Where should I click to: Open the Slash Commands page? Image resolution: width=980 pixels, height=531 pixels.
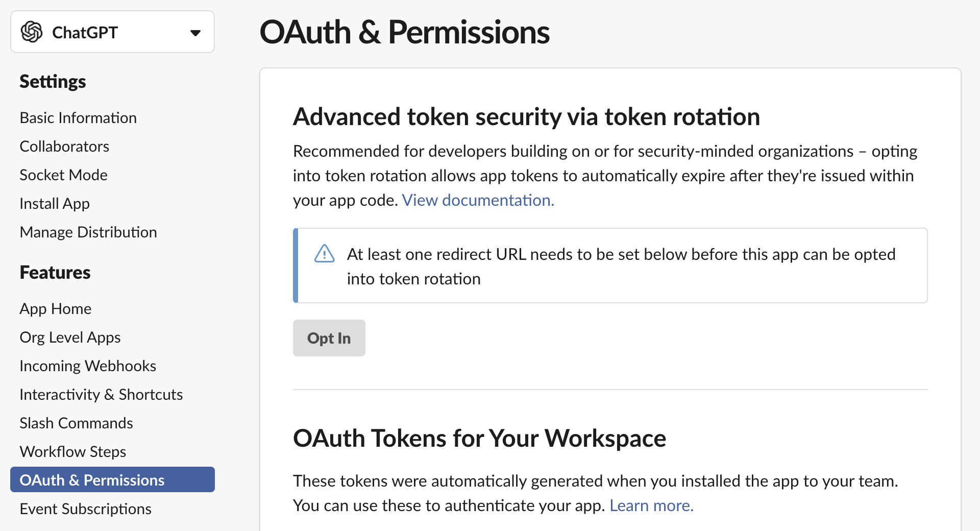[76, 423]
